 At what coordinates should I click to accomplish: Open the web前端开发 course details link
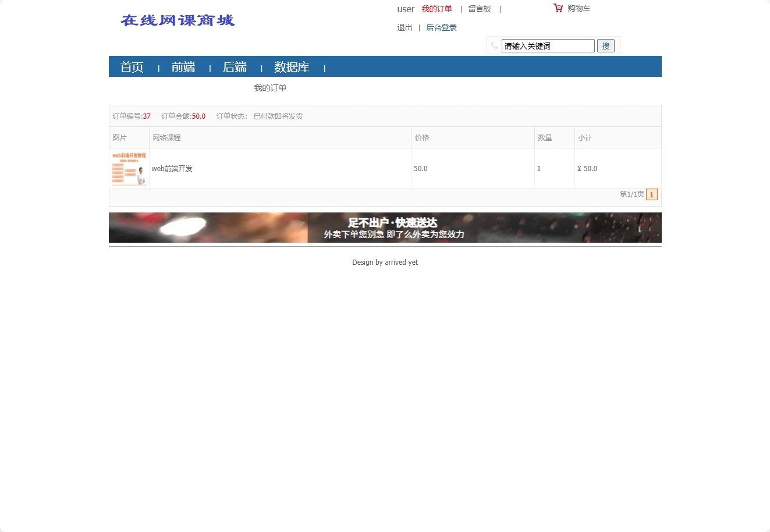pyautogui.click(x=172, y=168)
